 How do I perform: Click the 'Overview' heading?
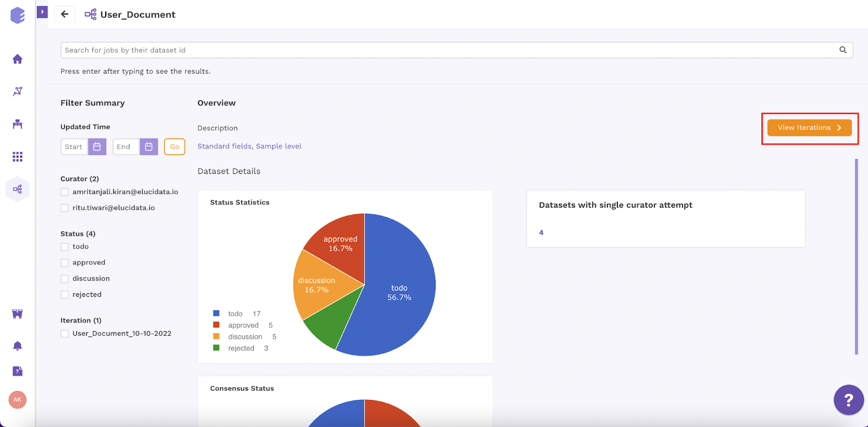pos(216,103)
